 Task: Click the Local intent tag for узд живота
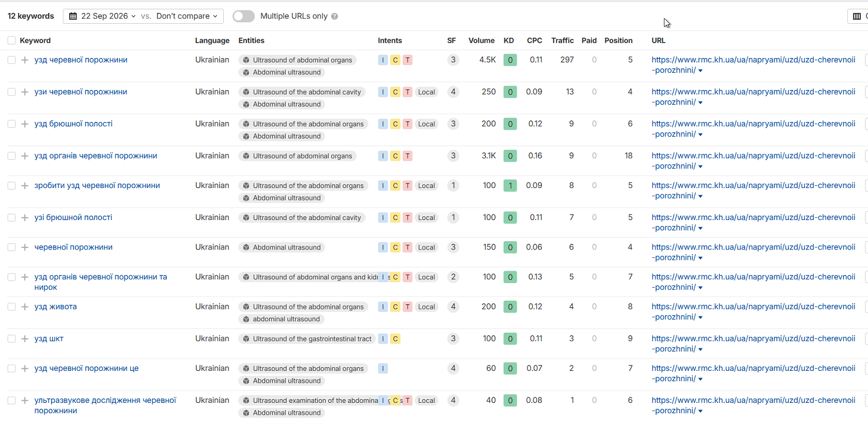click(426, 307)
